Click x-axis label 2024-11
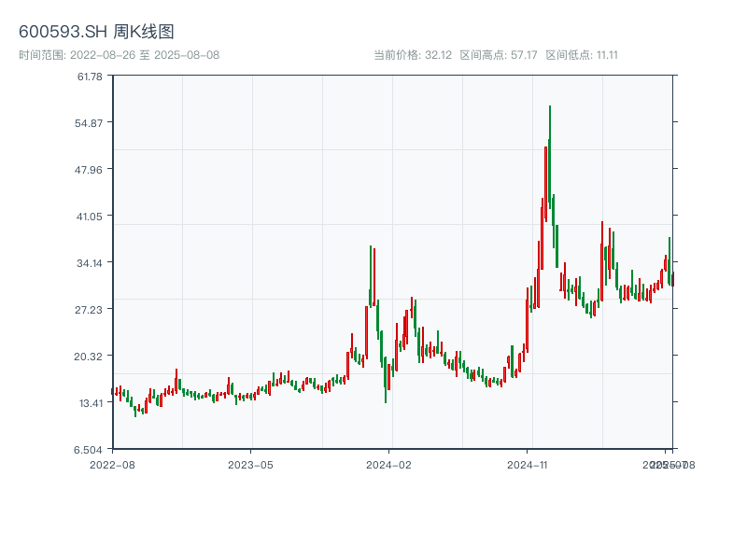 (x=528, y=465)
